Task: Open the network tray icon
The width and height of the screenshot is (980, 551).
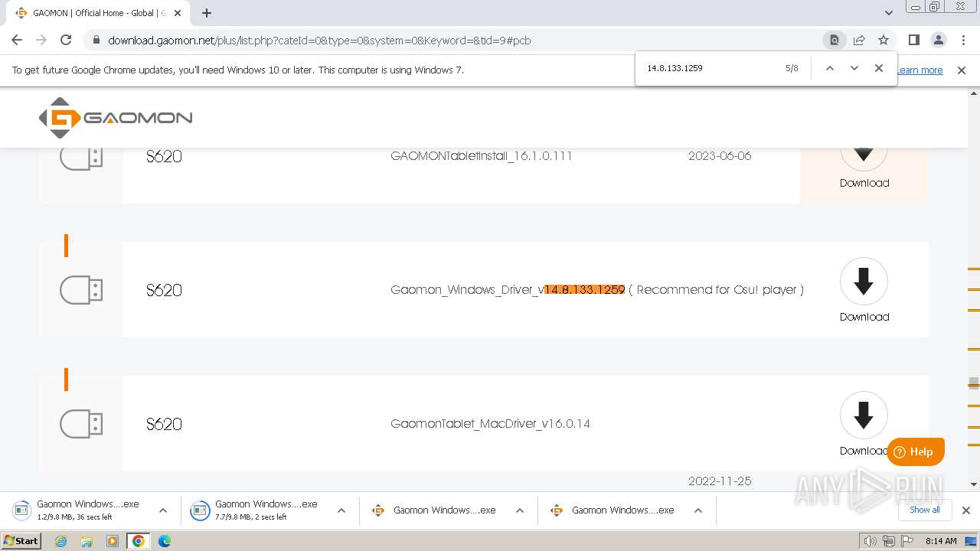Action: 890,541
